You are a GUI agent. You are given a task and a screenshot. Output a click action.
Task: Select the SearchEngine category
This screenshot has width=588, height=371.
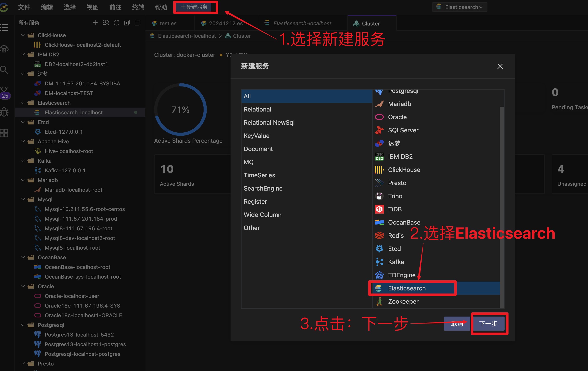click(263, 188)
